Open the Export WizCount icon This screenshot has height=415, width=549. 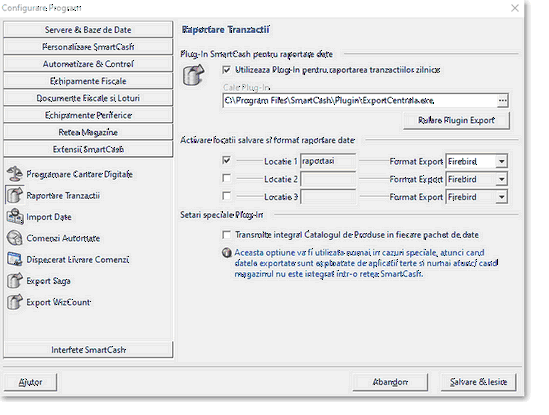pyautogui.click(x=15, y=302)
